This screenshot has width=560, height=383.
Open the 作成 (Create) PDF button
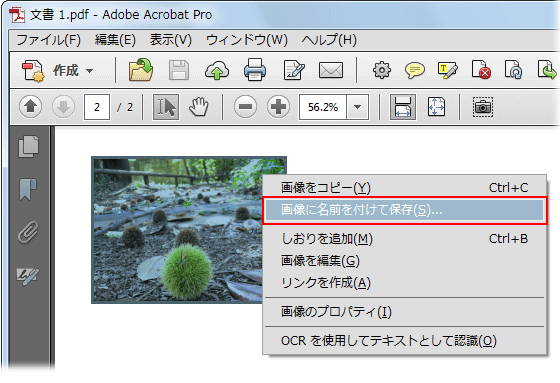coord(58,70)
